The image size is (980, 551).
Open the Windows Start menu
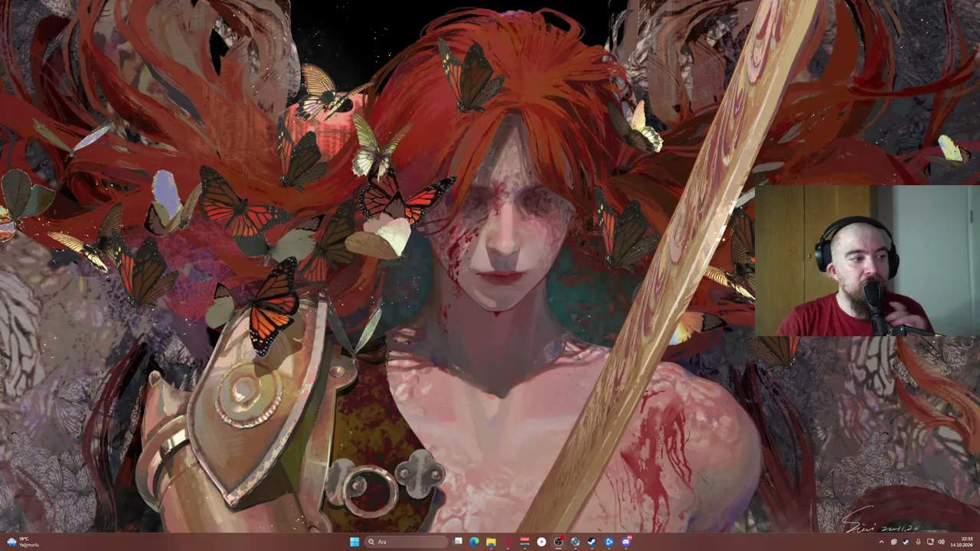354,542
